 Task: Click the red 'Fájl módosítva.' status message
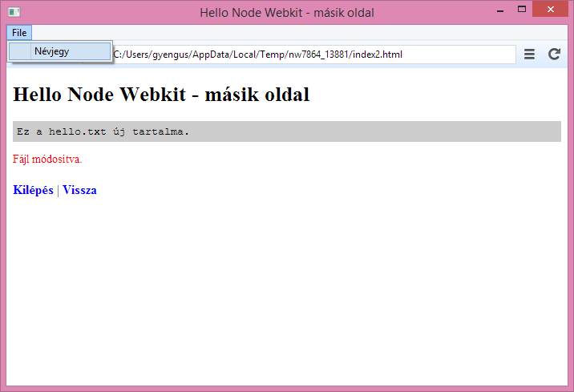pyautogui.click(x=47, y=159)
